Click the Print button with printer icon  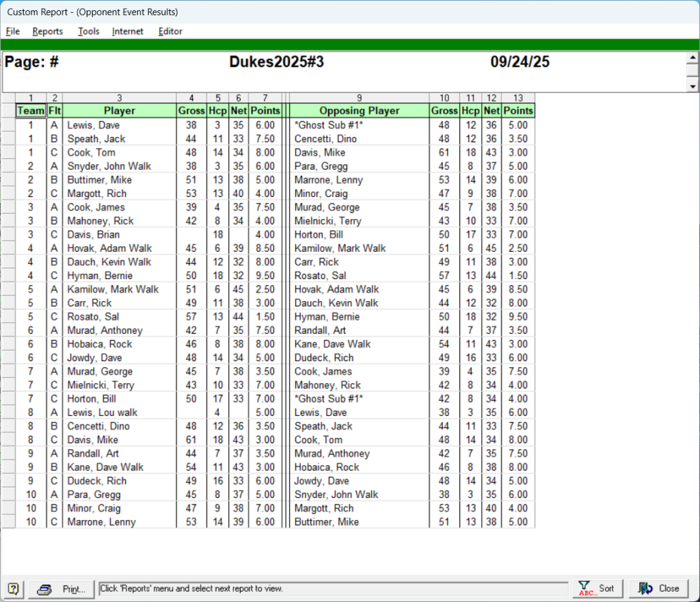(62, 588)
